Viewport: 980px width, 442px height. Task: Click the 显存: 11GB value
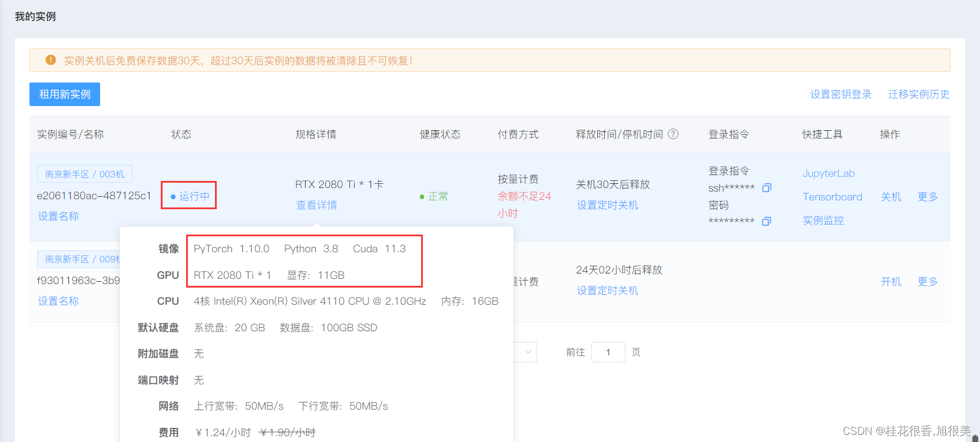316,275
